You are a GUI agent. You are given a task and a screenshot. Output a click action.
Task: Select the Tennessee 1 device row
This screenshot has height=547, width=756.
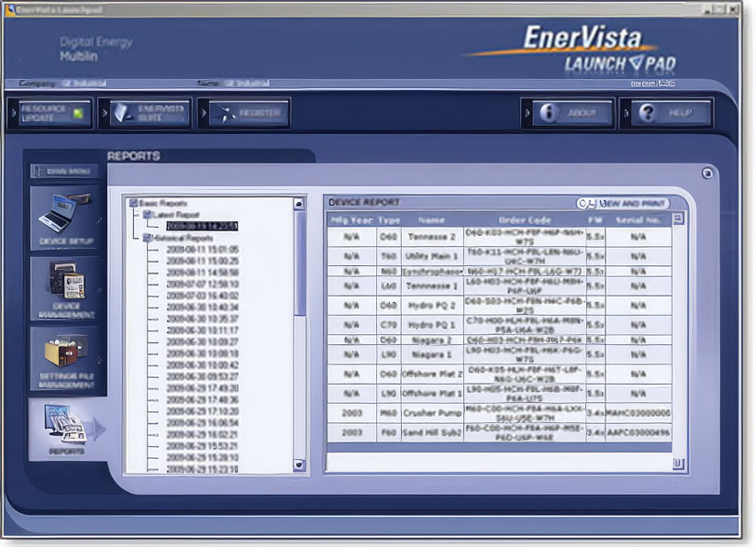[499, 286]
